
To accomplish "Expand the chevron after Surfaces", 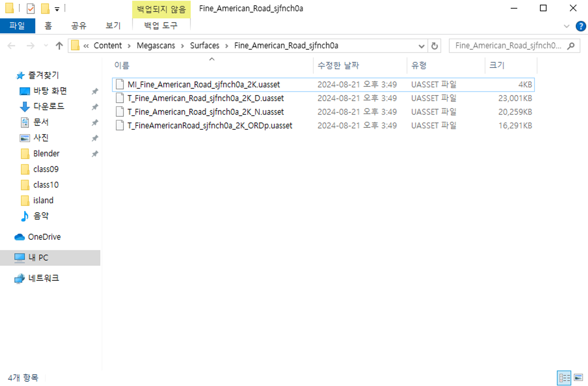I will [x=227, y=46].
